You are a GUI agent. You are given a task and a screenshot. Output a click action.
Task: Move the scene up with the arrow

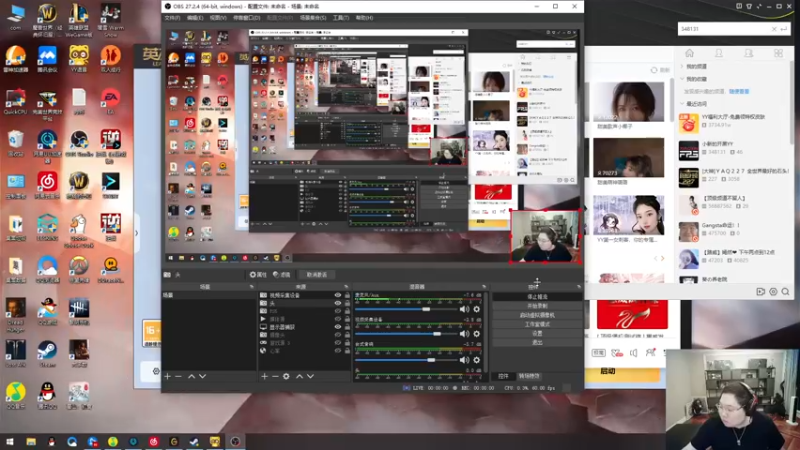(x=191, y=377)
